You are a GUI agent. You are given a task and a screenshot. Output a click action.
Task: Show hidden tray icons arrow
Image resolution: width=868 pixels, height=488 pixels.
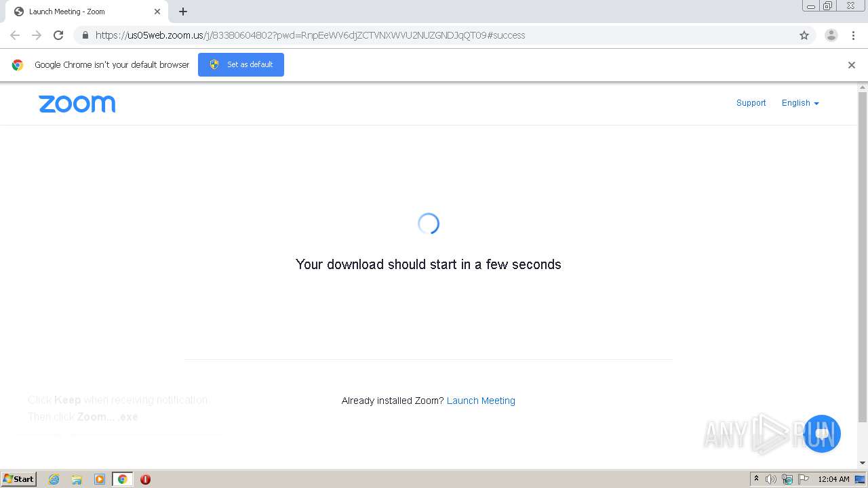[x=756, y=479]
